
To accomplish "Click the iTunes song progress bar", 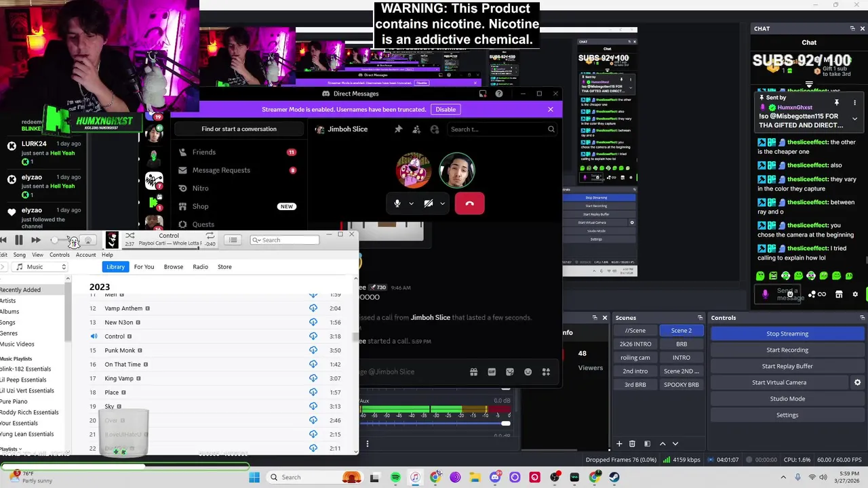I will (170, 248).
